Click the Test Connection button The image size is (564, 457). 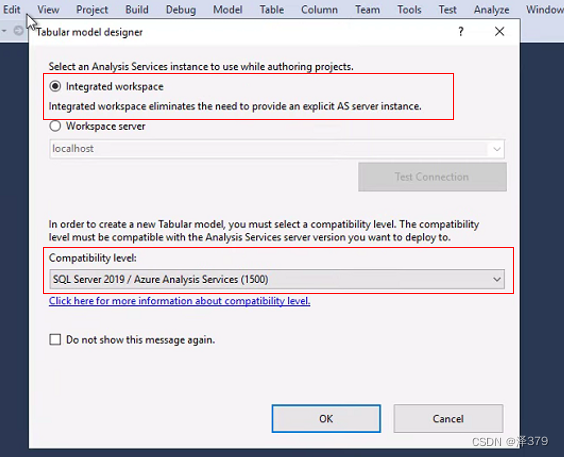click(x=432, y=177)
